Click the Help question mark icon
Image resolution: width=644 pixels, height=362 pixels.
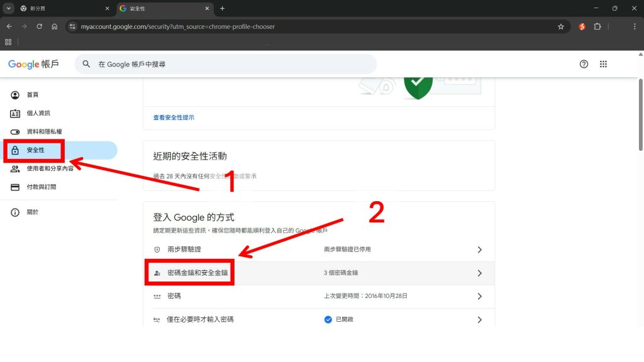click(x=584, y=64)
